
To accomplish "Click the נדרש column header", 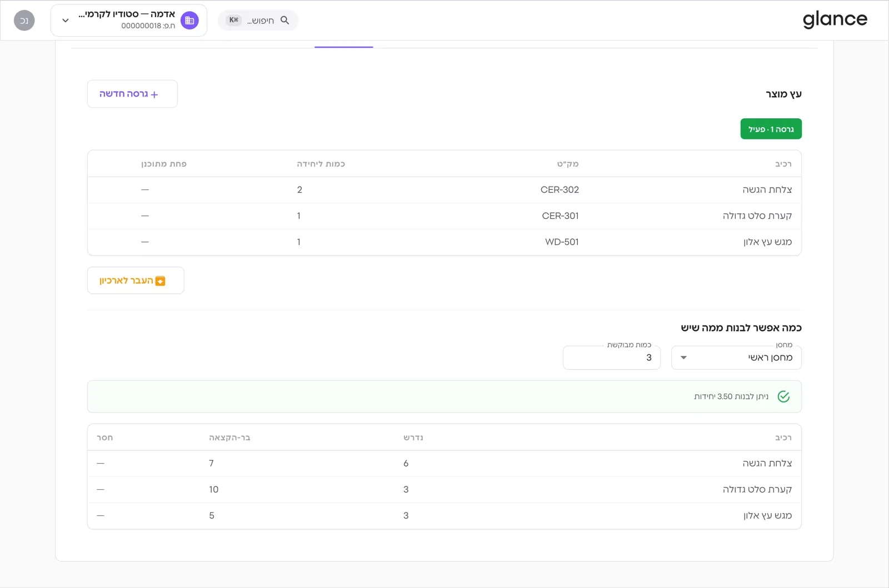I will (x=413, y=438).
